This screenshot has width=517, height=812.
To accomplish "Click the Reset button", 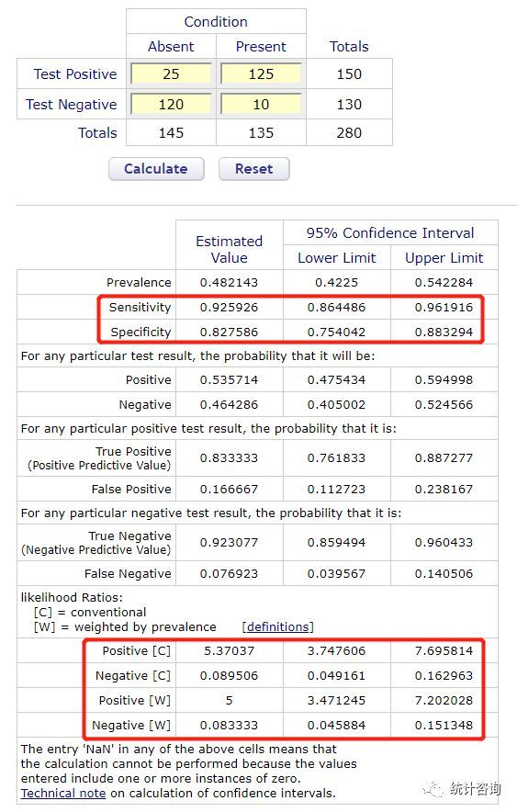I will coord(253,169).
